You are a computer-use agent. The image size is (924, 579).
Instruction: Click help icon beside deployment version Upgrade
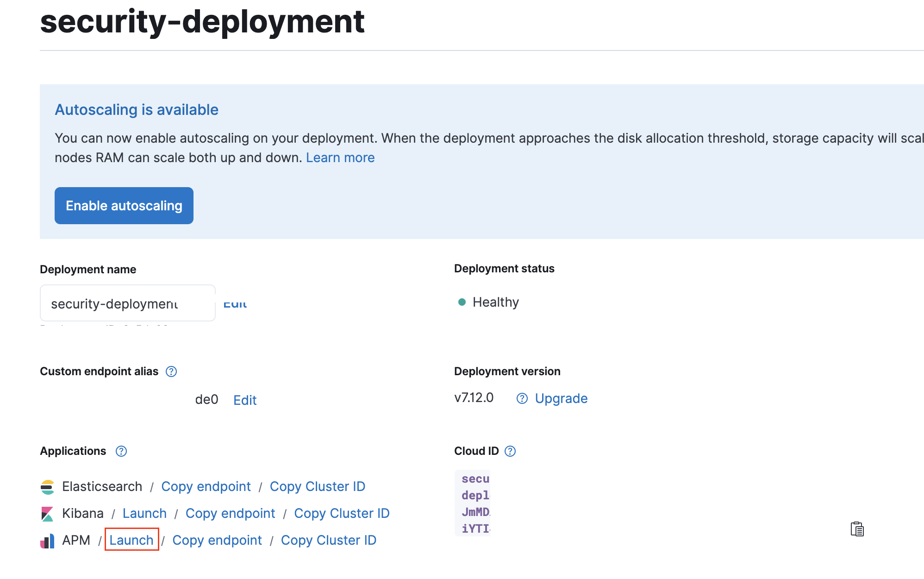522,398
